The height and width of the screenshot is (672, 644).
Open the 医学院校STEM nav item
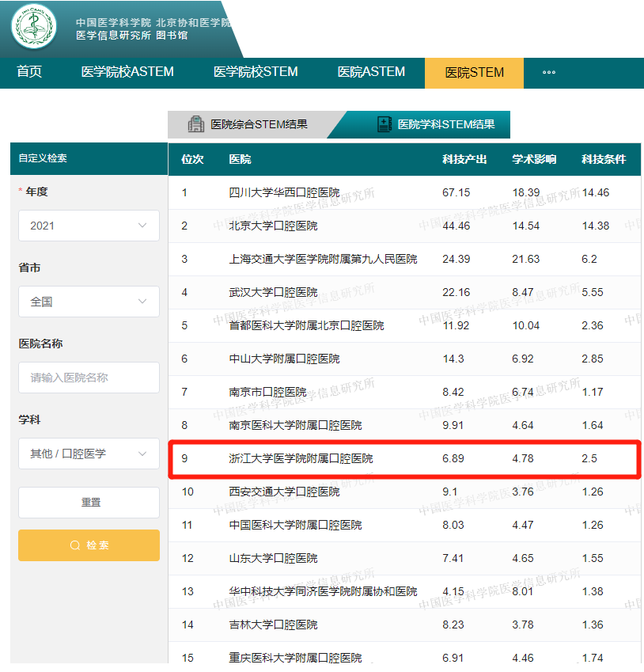[256, 71]
